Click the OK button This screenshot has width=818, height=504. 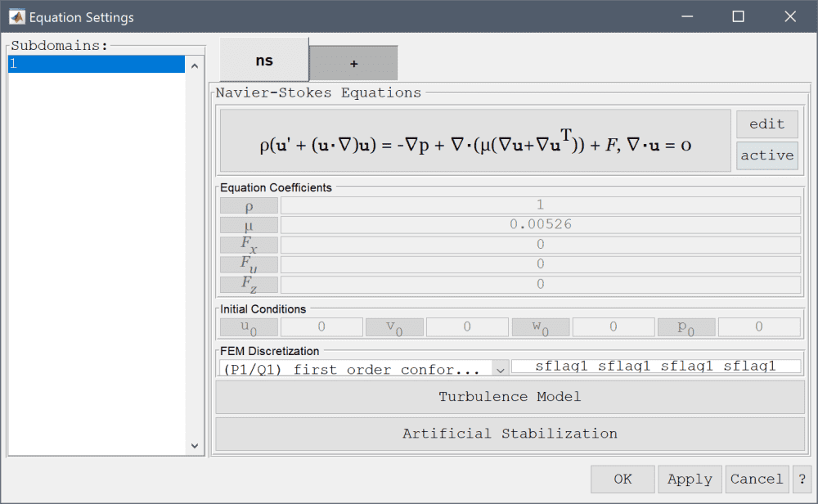(x=622, y=479)
